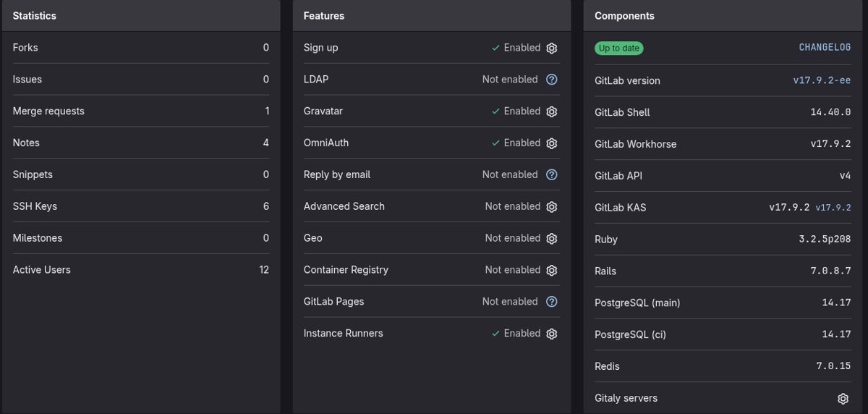Click the Forks statistic label
The width and height of the screenshot is (868, 414).
[x=25, y=48]
